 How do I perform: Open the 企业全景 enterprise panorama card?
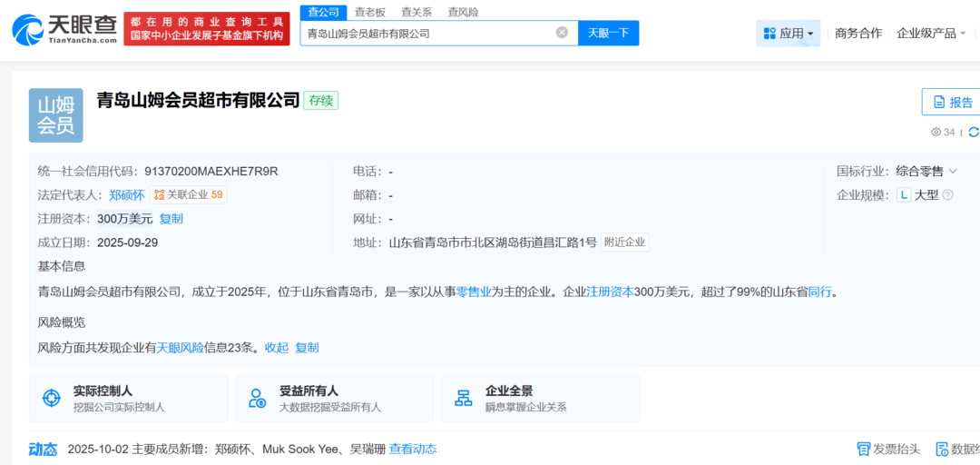click(540, 399)
